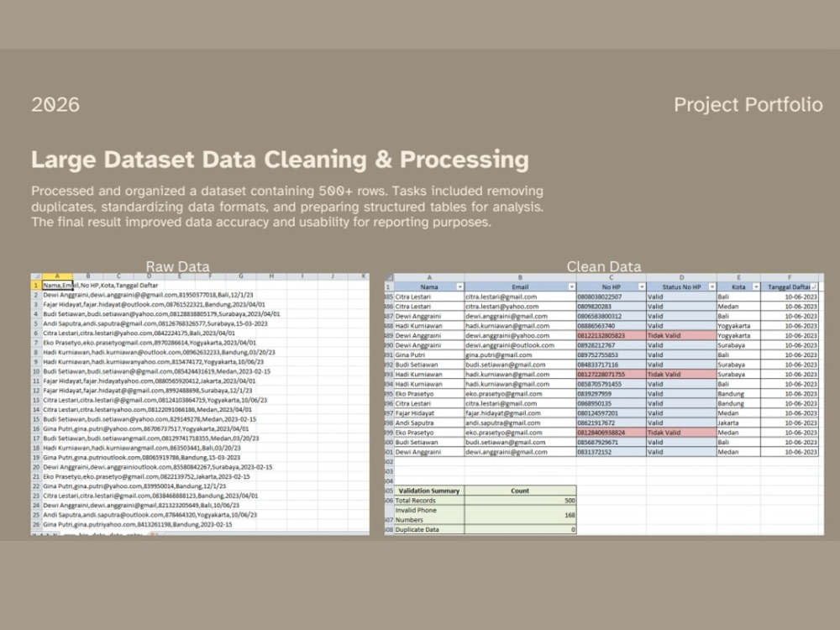Select column F header in Clean Data sheet
Viewport: 840px width, 630px height.
(790, 277)
